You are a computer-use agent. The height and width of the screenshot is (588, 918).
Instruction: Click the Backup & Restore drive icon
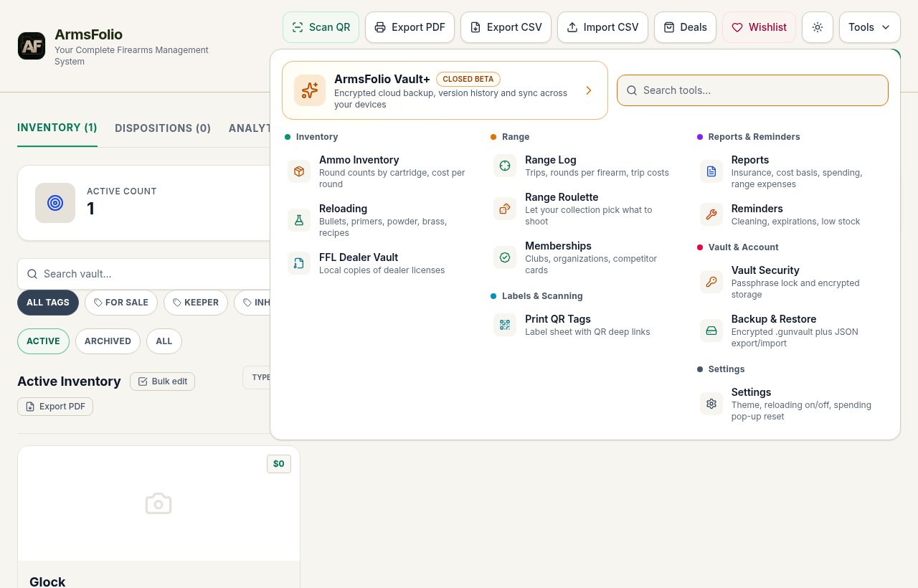(x=711, y=331)
